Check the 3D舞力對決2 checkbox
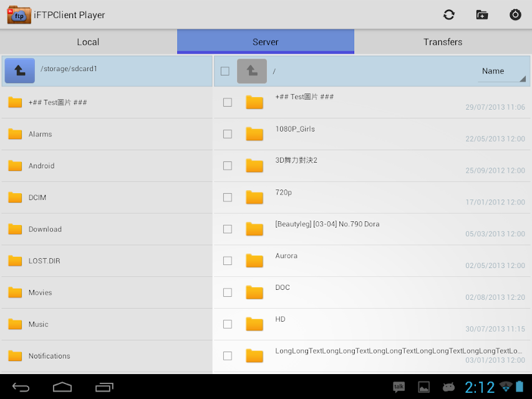Image resolution: width=532 pixels, height=399 pixels. [228, 166]
